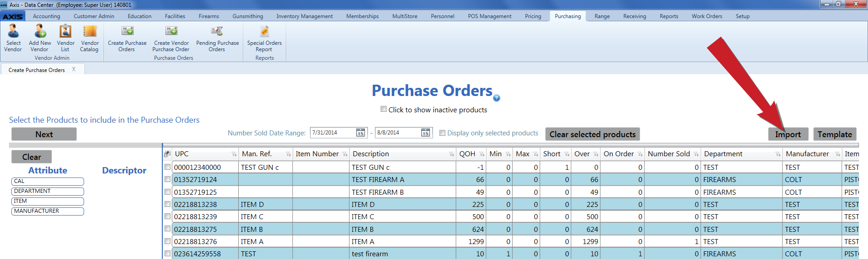This screenshot has height=259, width=868.
Task: Click the 1299 QOH cell for ITEM A
Action: point(471,242)
